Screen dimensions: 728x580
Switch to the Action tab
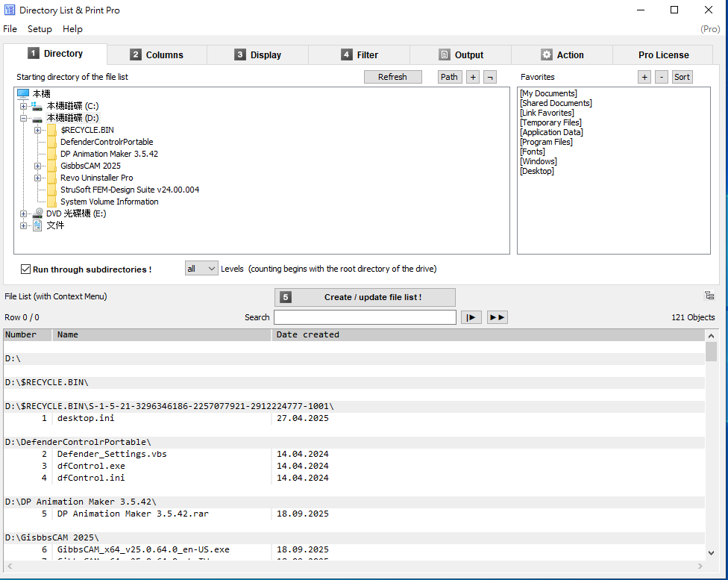tap(562, 54)
